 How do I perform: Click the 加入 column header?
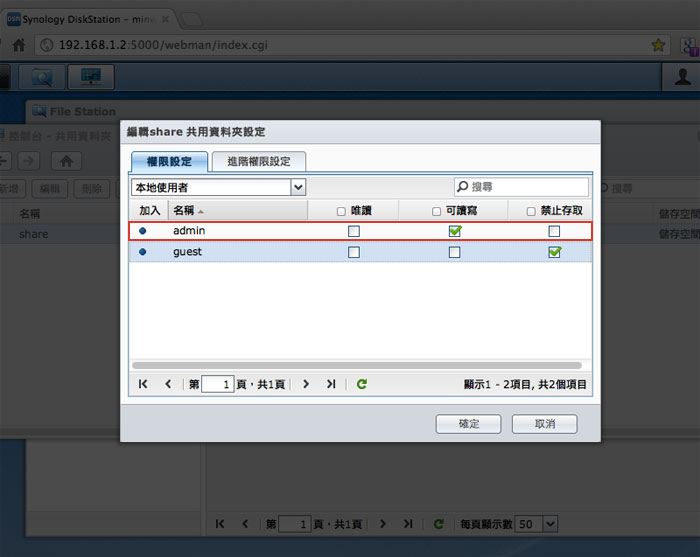149,210
